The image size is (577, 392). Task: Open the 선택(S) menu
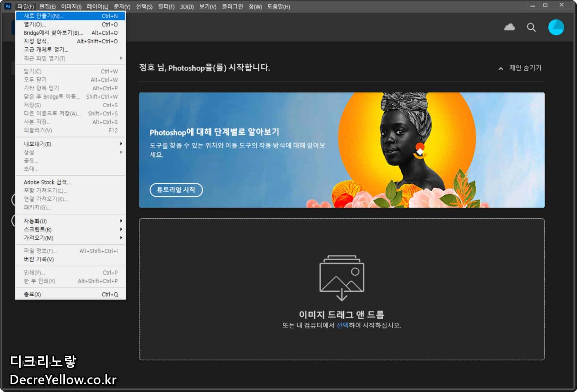pos(144,6)
